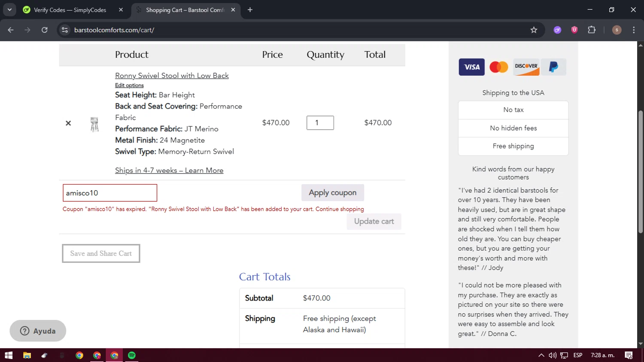Viewport: 644px width, 362px height.
Task: Click Save and Share Cart
Action: pos(101,253)
